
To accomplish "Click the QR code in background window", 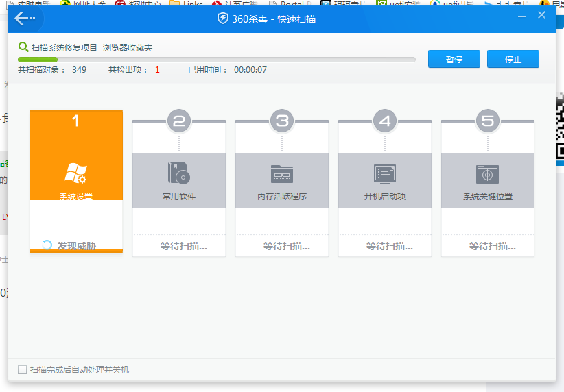I will coord(560,126).
